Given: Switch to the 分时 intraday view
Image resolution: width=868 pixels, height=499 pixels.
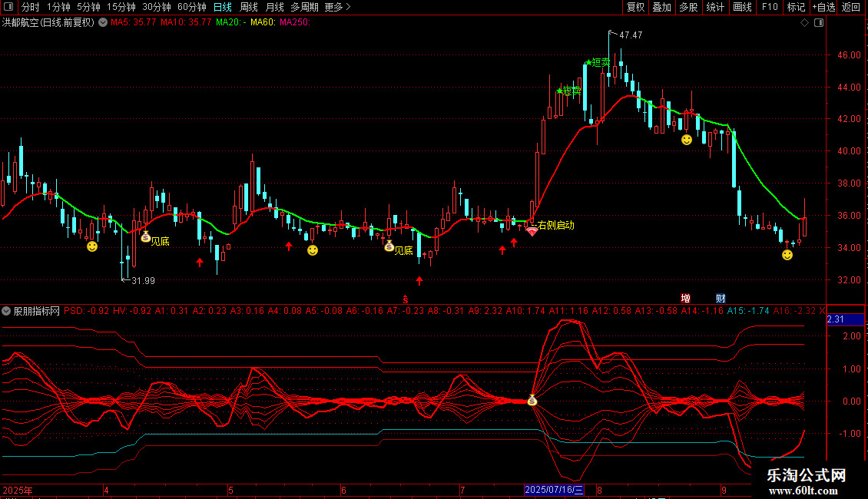Looking at the screenshot, I should (31, 7).
